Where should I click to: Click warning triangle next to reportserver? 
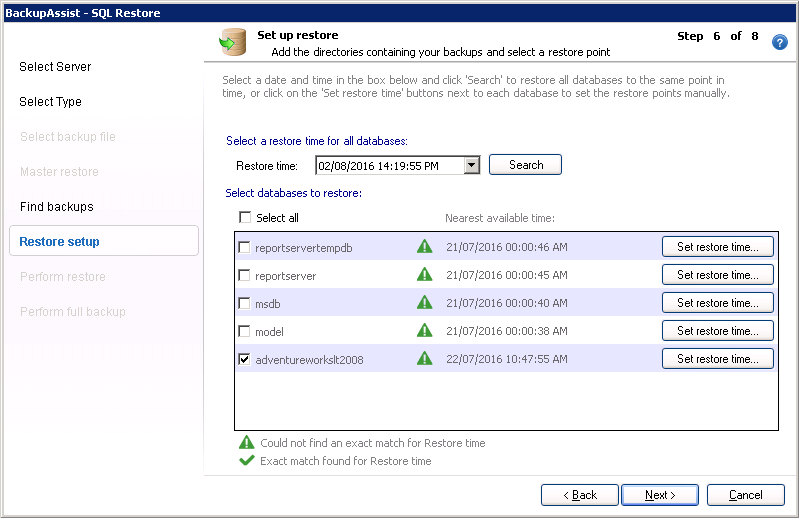click(425, 275)
